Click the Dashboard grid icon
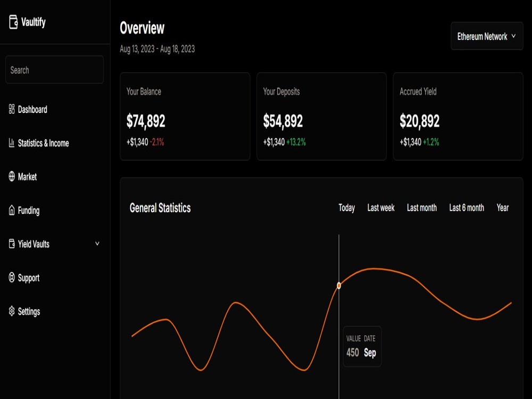The height and width of the screenshot is (399, 532). point(12,109)
